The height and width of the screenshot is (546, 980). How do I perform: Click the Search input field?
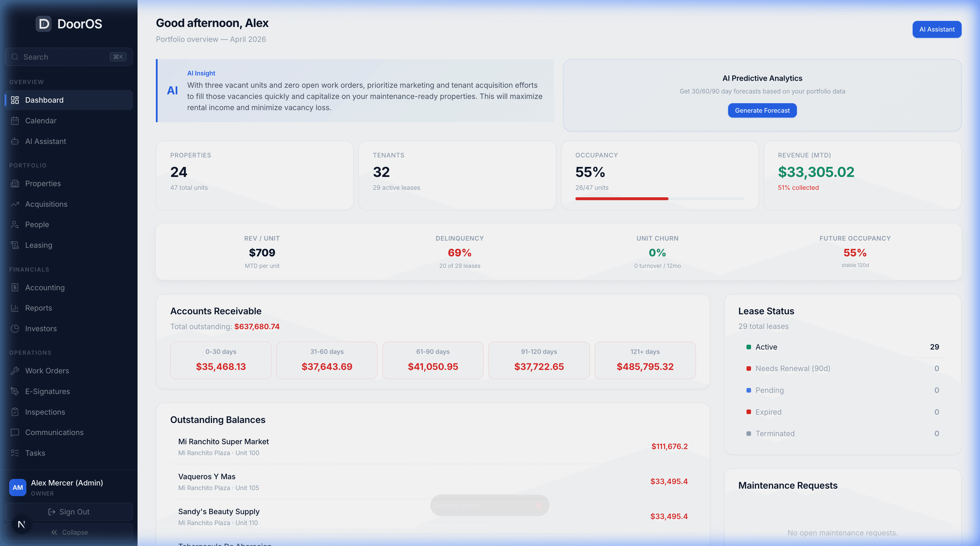pyautogui.click(x=69, y=57)
